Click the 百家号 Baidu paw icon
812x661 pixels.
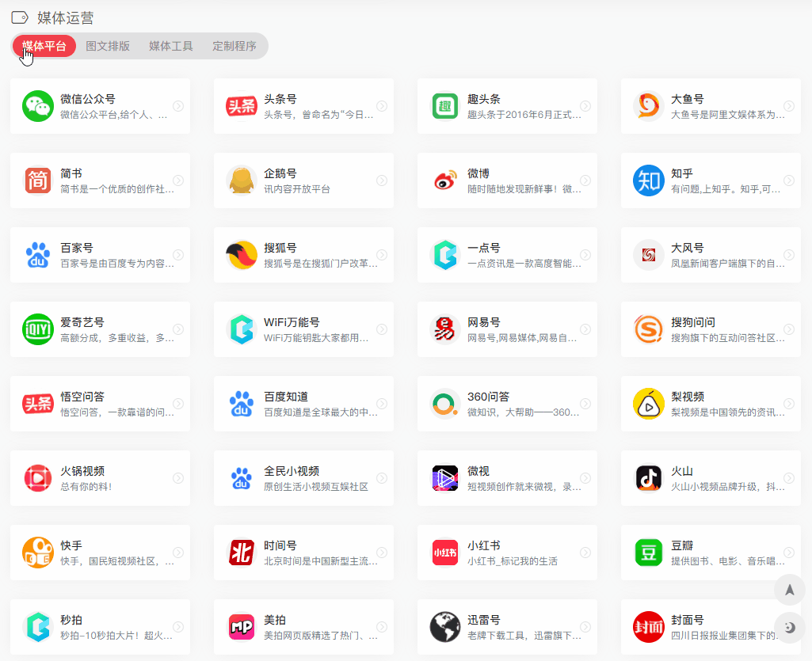tap(38, 255)
